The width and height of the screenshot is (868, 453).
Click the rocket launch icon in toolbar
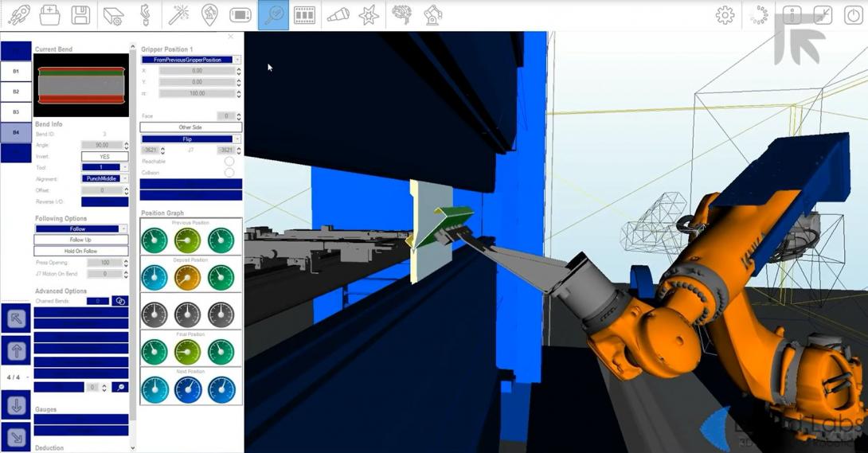click(18, 15)
